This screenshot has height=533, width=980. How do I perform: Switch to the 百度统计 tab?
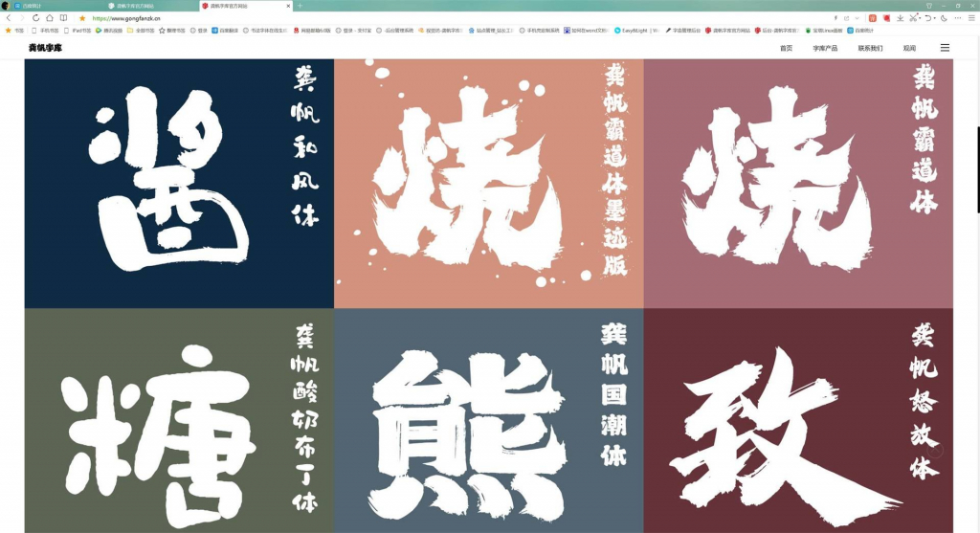click(x=56, y=6)
